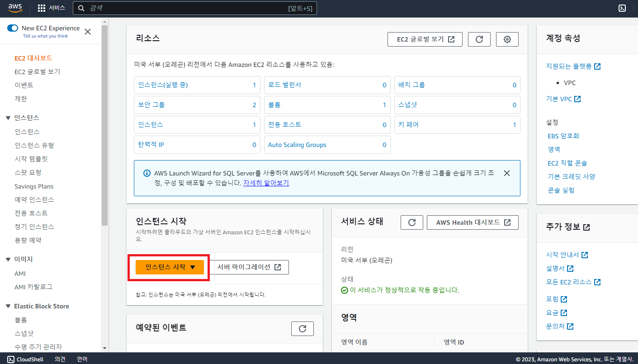Open CloudShell in bottom bar
Viewport: 638px width, 364px height.
point(25,359)
